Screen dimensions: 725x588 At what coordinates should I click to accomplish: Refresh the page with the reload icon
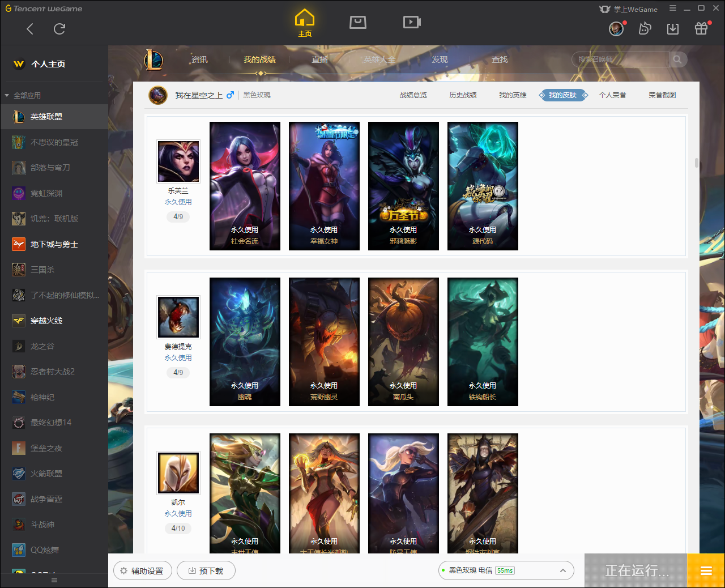click(59, 29)
